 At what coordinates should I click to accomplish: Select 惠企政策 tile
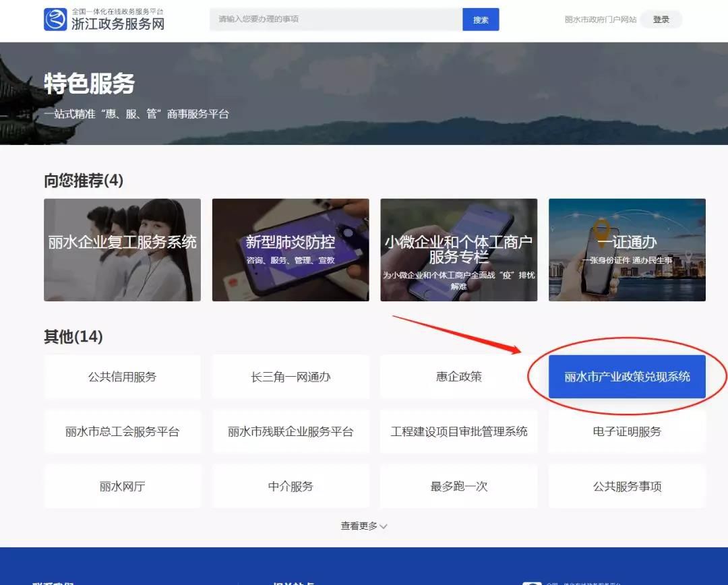459,377
